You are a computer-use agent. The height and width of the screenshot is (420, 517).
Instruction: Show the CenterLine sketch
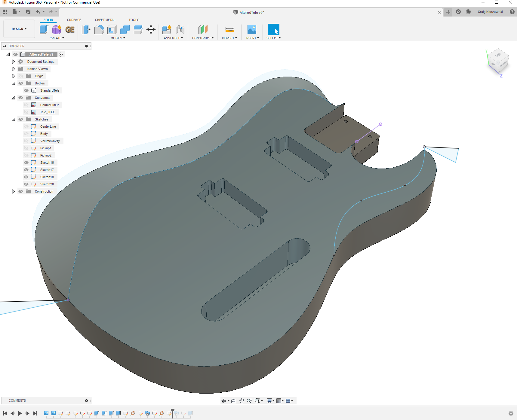(x=26, y=126)
